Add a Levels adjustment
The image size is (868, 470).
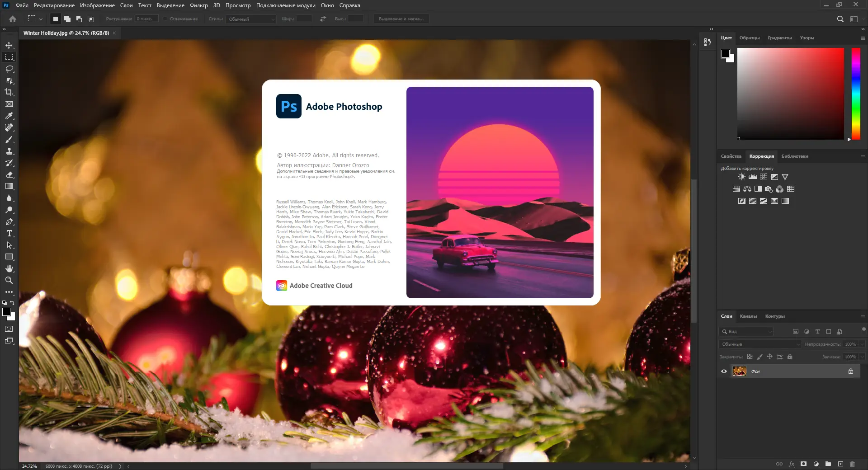point(753,177)
